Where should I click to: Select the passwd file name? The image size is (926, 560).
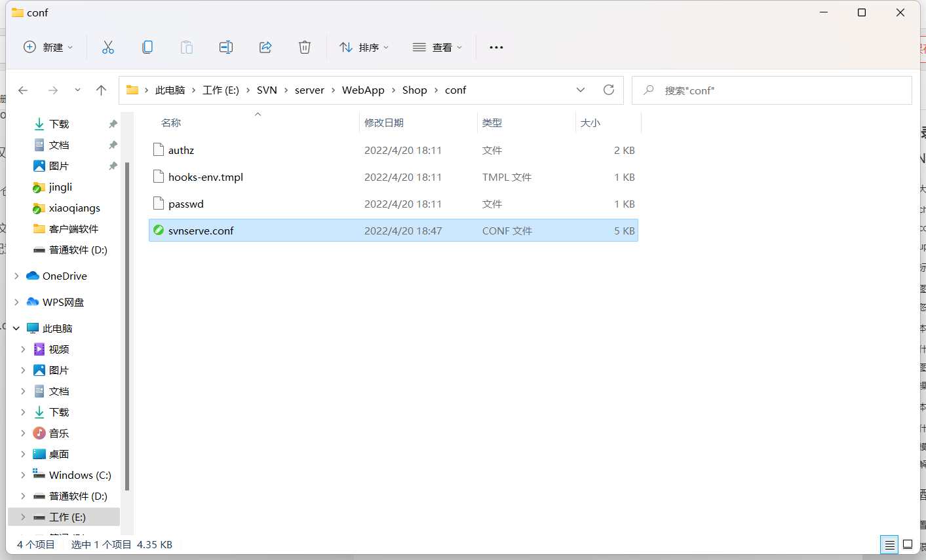[x=186, y=204]
